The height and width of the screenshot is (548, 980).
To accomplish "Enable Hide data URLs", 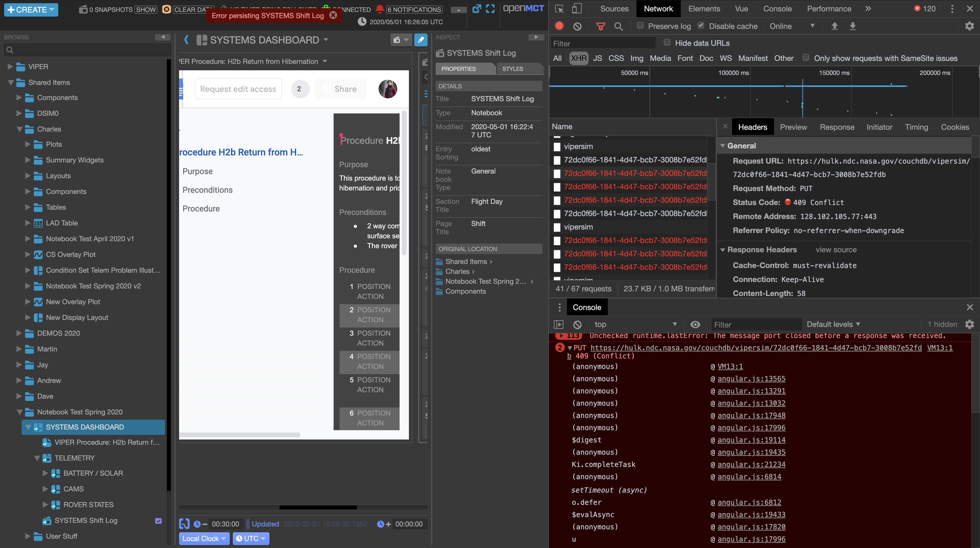I will click(667, 43).
